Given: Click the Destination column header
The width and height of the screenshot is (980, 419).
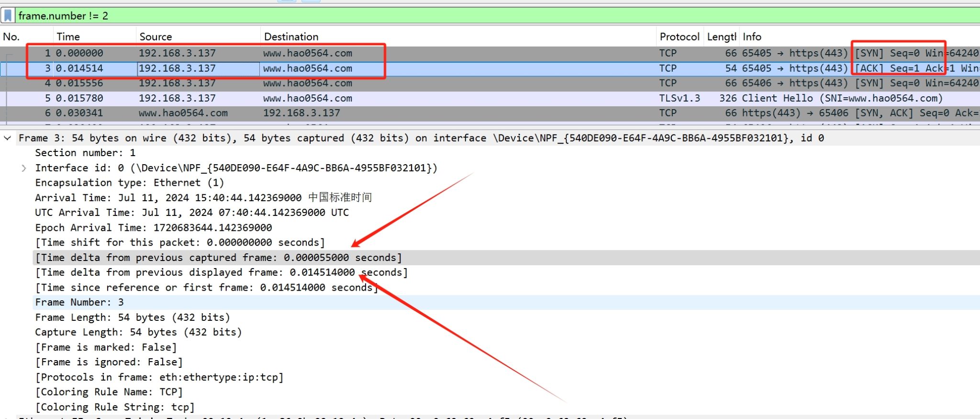Looking at the screenshot, I should [x=291, y=37].
